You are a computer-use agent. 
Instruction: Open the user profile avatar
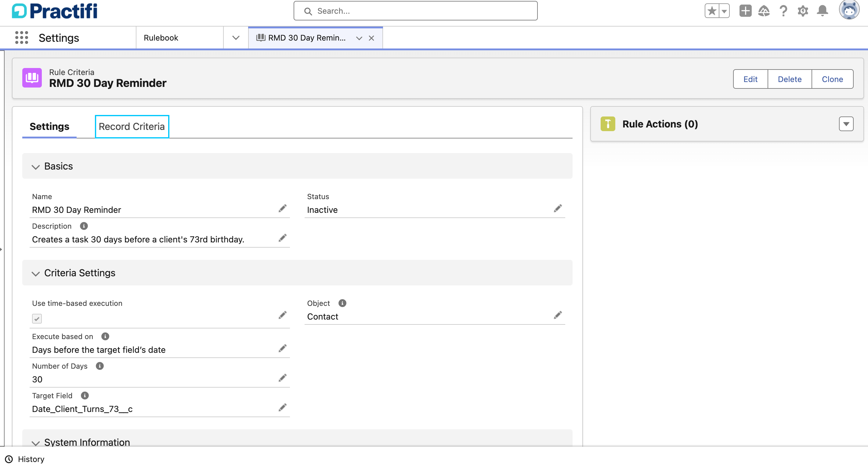point(849,10)
